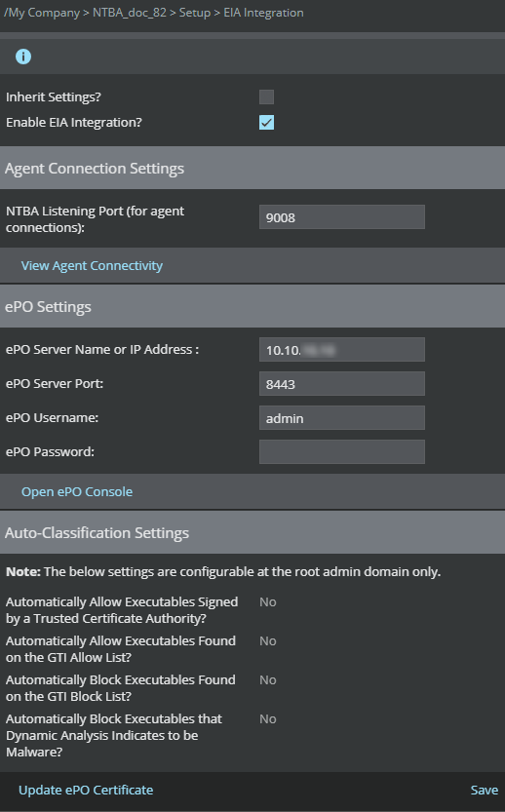Click the 'No' value for Dynamic Analysis malware
The image size is (505, 812).
pyautogui.click(x=268, y=718)
